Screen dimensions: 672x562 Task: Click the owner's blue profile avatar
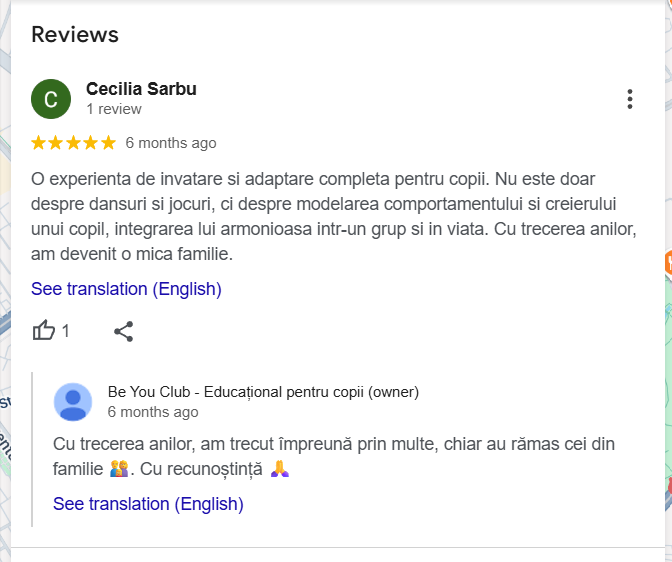[73, 402]
